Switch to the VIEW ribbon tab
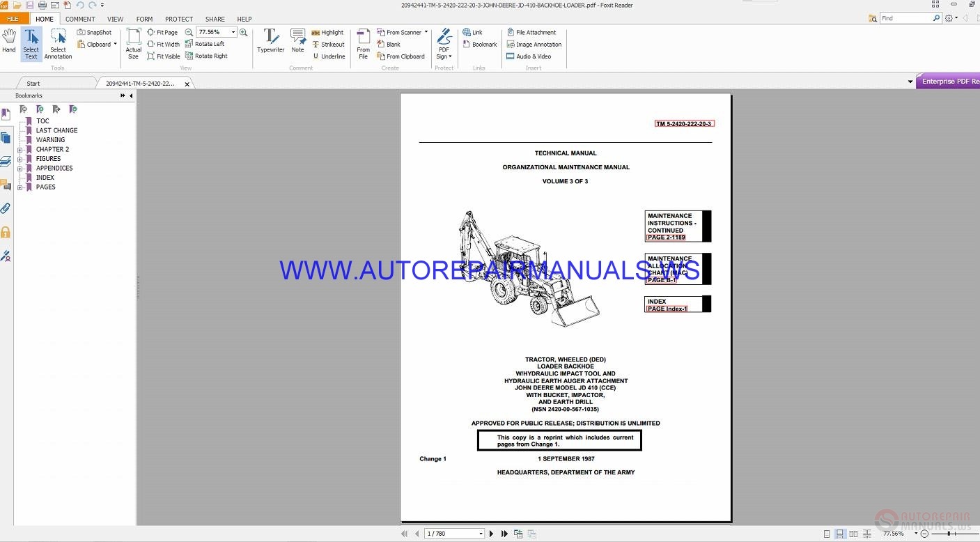This screenshot has width=980, height=542. pos(116,19)
